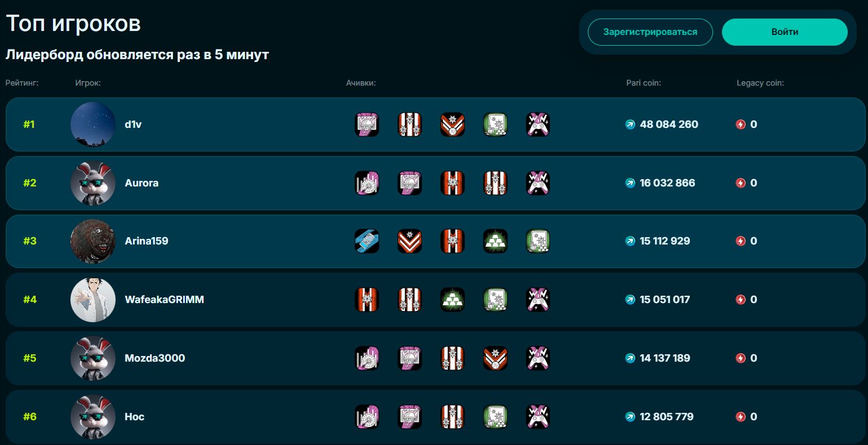Select Arina159's blue ticket achievement icon
The image size is (868, 445).
367,241
